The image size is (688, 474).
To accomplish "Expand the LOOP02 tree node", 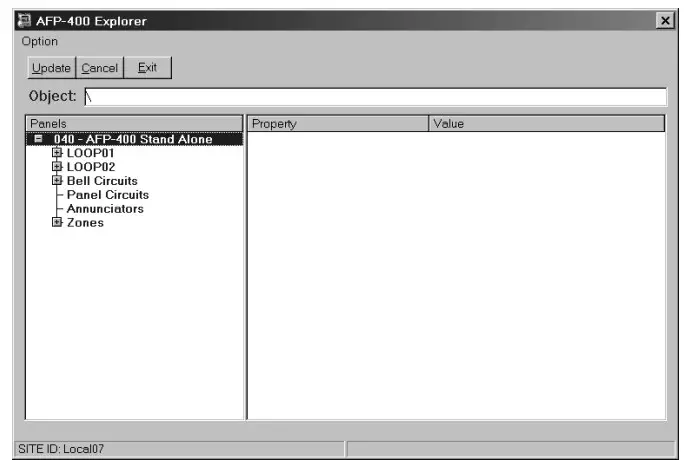I will point(57,167).
